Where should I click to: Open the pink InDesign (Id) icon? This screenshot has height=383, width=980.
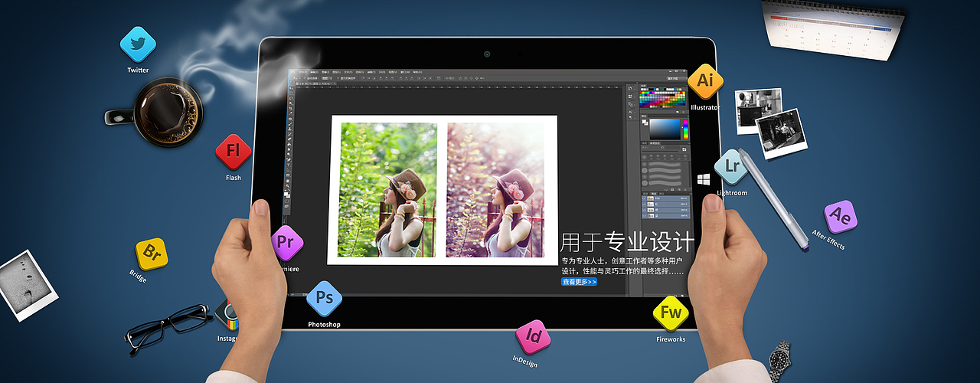533,336
